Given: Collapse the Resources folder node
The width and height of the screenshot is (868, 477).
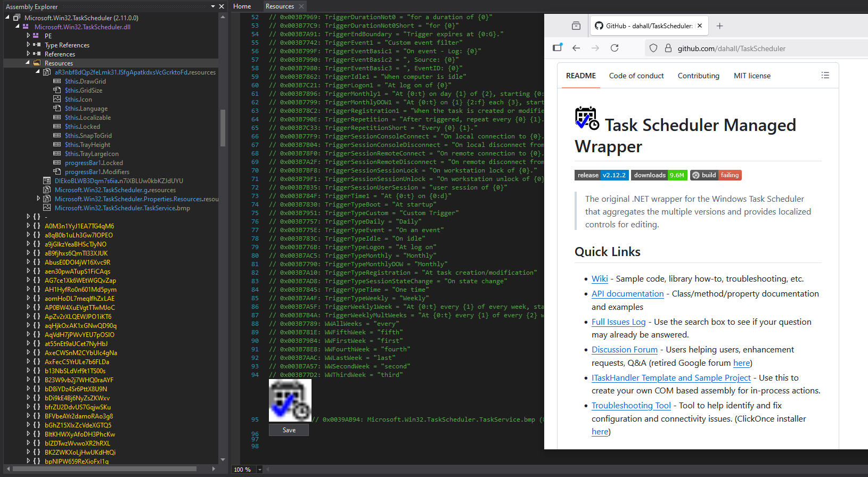Looking at the screenshot, I should point(28,63).
